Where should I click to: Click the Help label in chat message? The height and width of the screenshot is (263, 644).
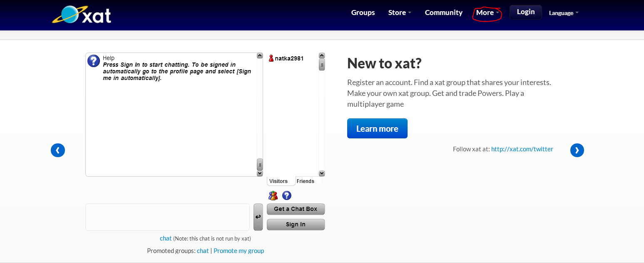point(109,58)
